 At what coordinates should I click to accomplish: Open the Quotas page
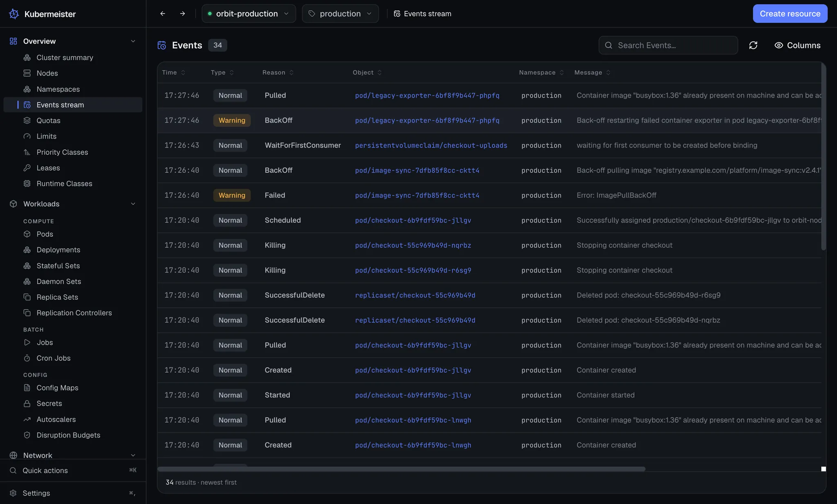[x=73, y=120]
